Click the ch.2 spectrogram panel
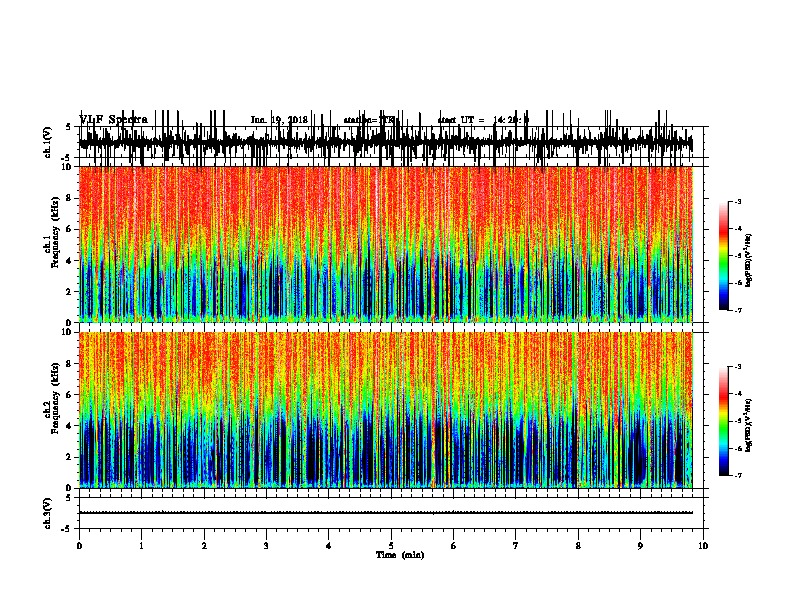 (386, 410)
